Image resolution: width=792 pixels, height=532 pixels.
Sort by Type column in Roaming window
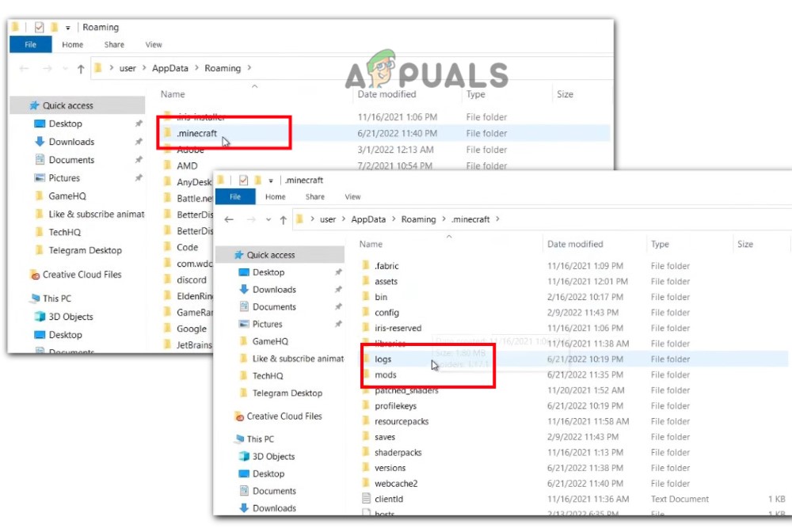click(475, 94)
